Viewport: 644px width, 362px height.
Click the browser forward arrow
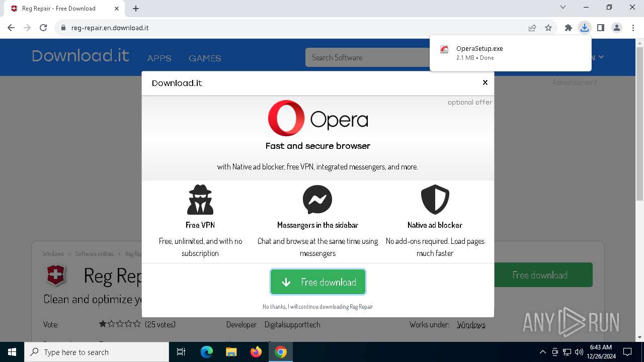[x=27, y=28]
